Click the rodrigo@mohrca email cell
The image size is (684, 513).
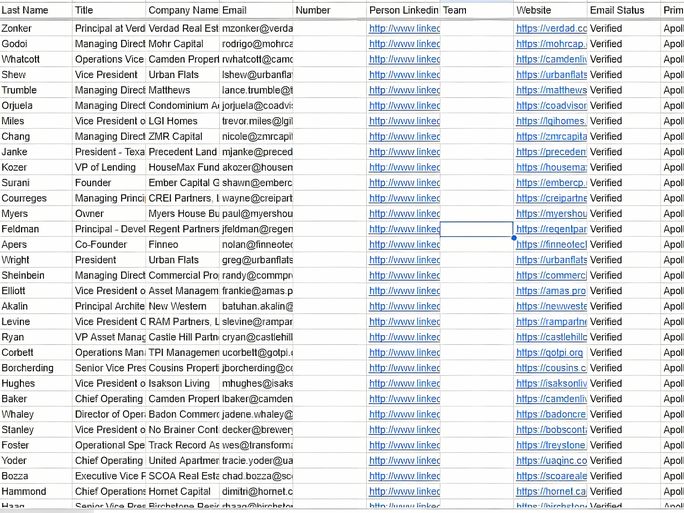257,44
